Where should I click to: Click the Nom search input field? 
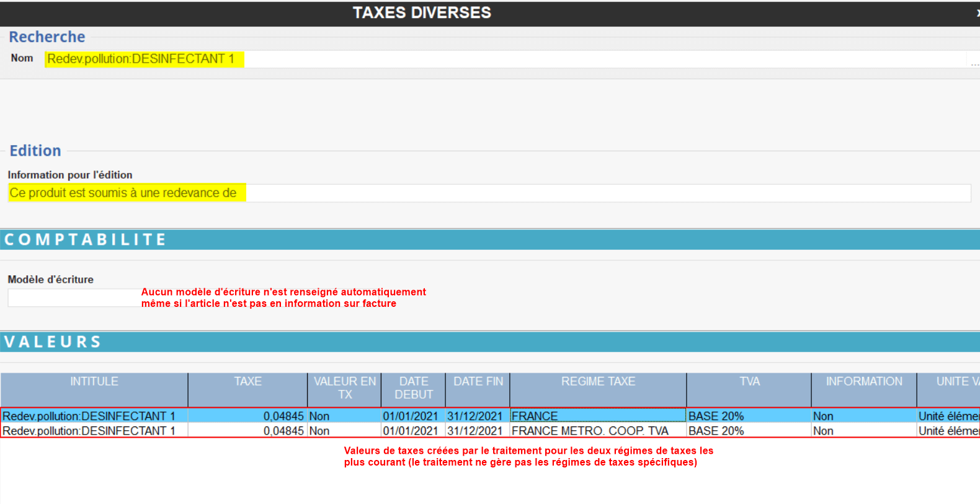[x=496, y=59]
